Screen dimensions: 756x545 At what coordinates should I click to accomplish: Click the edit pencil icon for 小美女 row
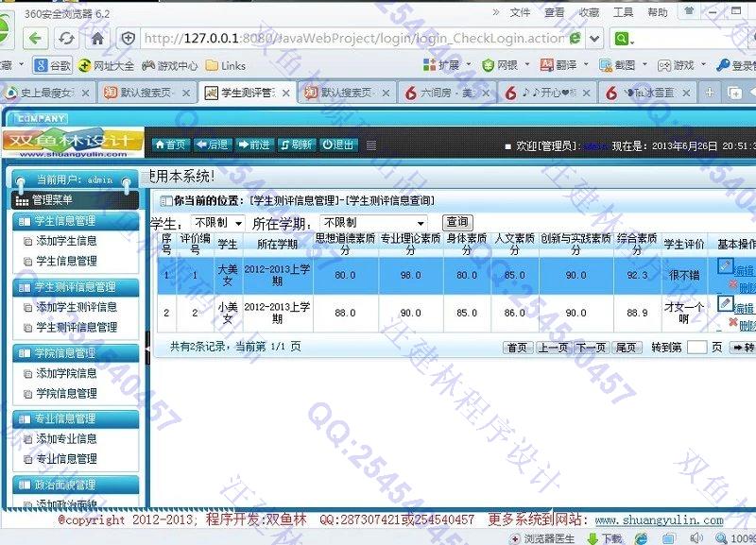pyautogui.click(x=725, y=303)
